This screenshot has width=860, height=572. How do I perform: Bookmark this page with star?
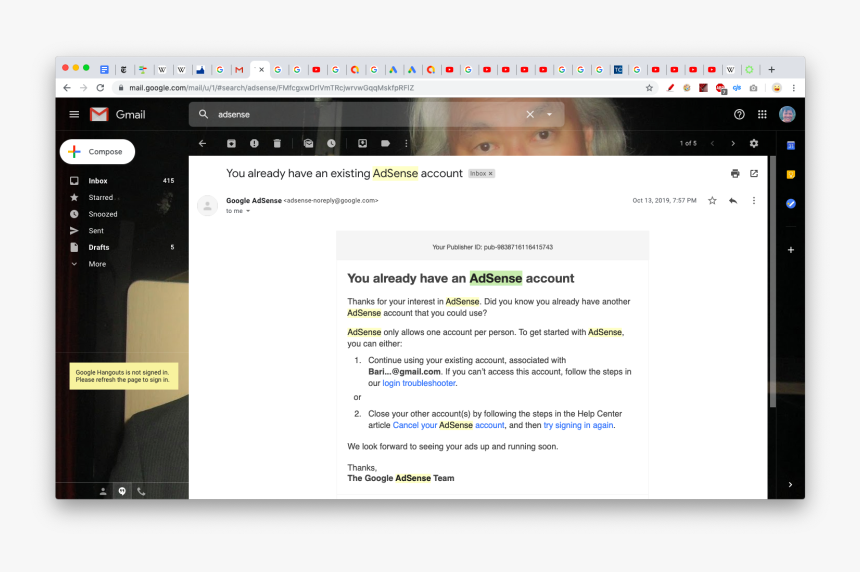[x=649, y=88]
